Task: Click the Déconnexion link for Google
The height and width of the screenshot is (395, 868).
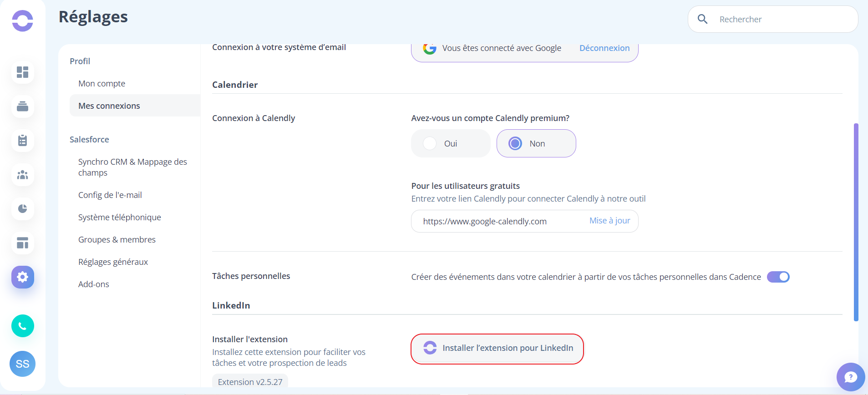Action: [x=604, y=48]
